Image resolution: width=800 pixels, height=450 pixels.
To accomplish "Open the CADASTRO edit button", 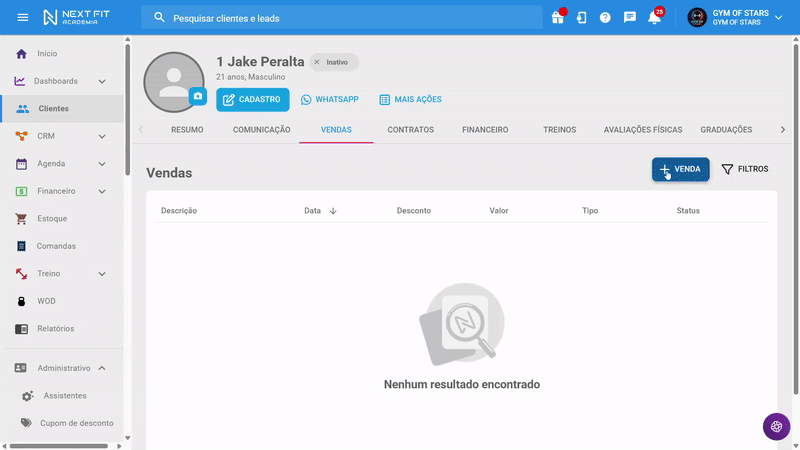I will [x=253, y=99].
